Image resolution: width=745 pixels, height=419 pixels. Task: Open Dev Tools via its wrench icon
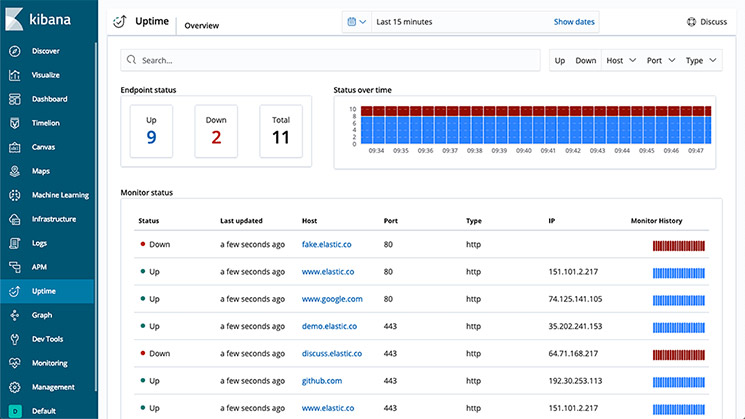15,339
